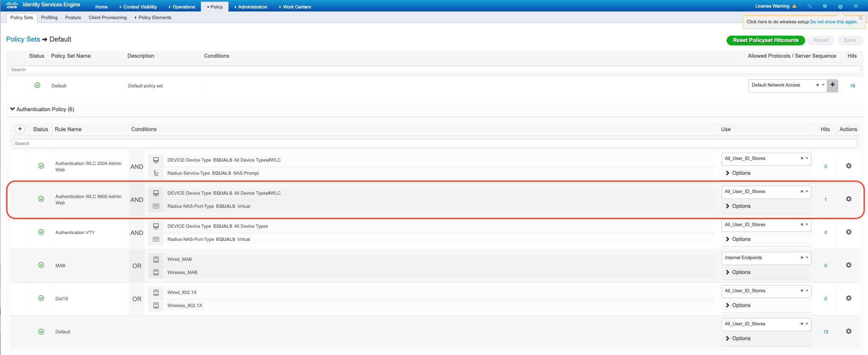The image size is (868, 355).
Task: Open the Policy Elements submenu
Action: 153,17
